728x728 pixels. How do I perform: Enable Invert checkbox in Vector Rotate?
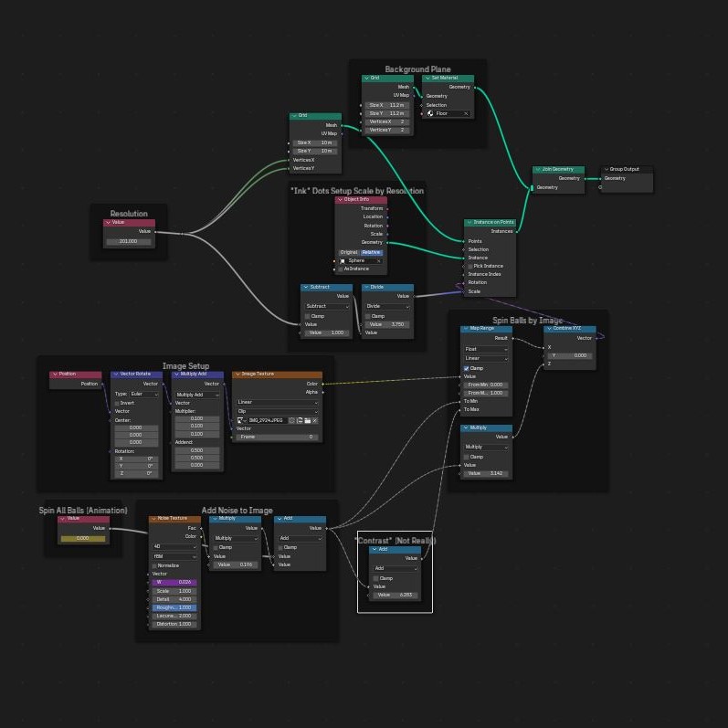[x=117, y=403]
